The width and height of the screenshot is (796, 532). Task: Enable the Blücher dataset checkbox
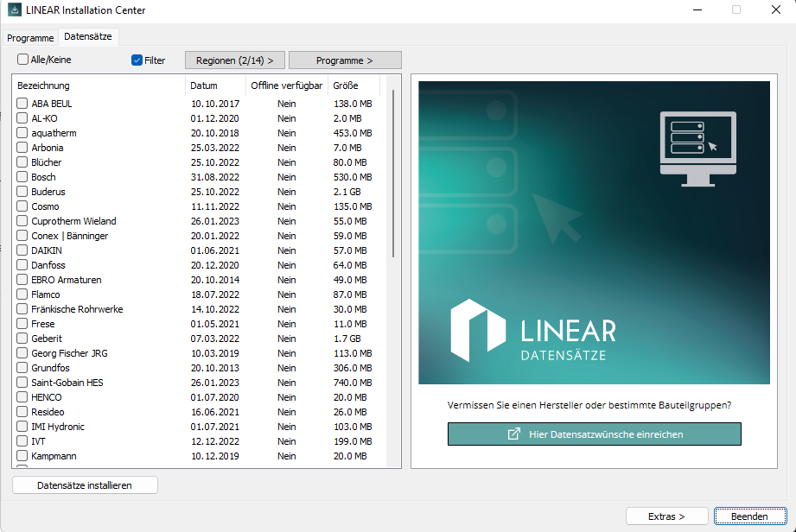(x=22, y=162)
